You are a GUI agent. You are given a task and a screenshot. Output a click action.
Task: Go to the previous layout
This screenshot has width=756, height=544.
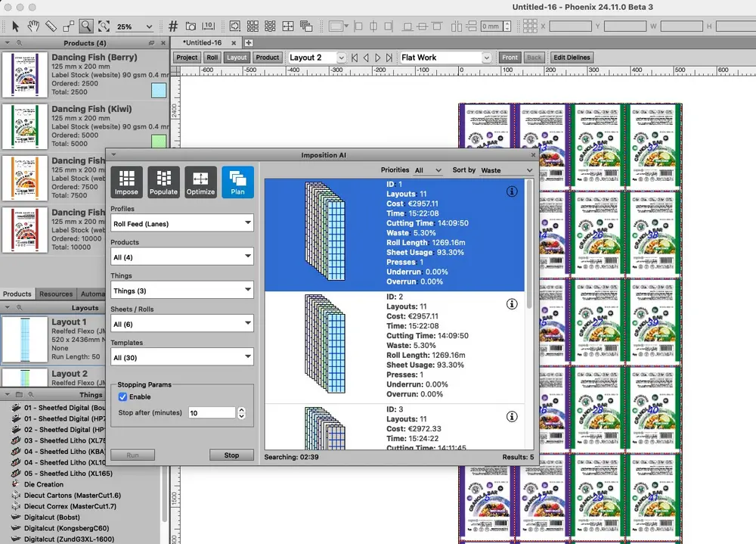click(366, 58)
